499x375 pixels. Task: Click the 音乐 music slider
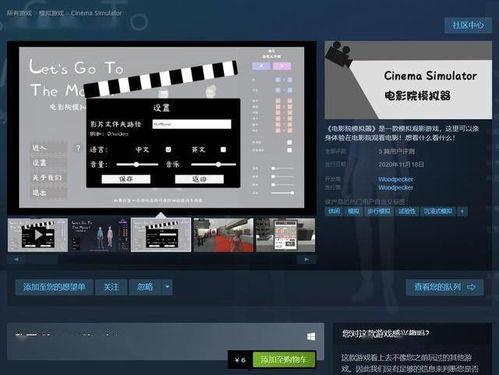tap(213, 164)
